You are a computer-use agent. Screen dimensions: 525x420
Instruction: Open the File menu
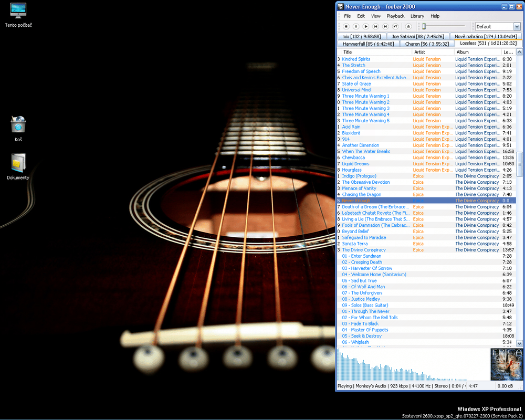pos(347,16)
